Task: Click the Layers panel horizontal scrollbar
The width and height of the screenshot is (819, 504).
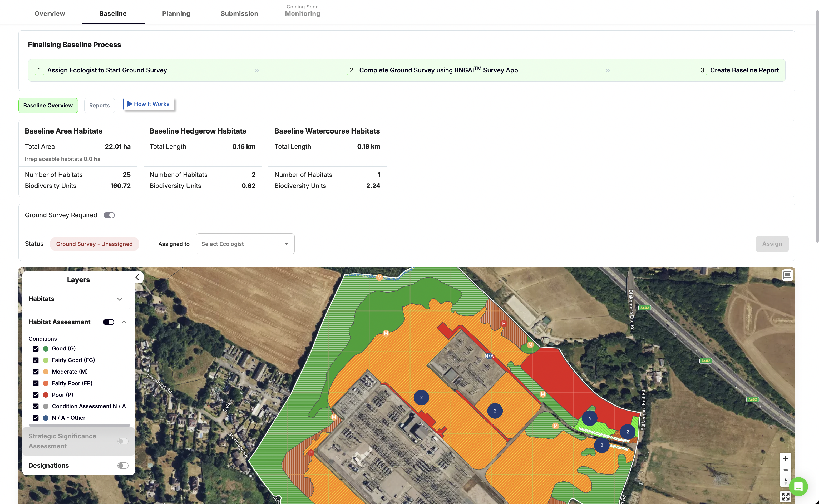Action: 79,425
